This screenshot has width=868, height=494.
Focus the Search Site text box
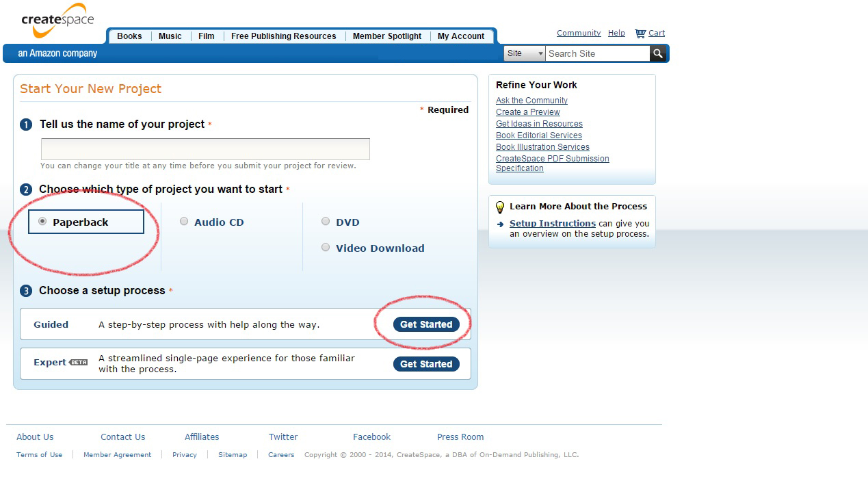[597, 53]
